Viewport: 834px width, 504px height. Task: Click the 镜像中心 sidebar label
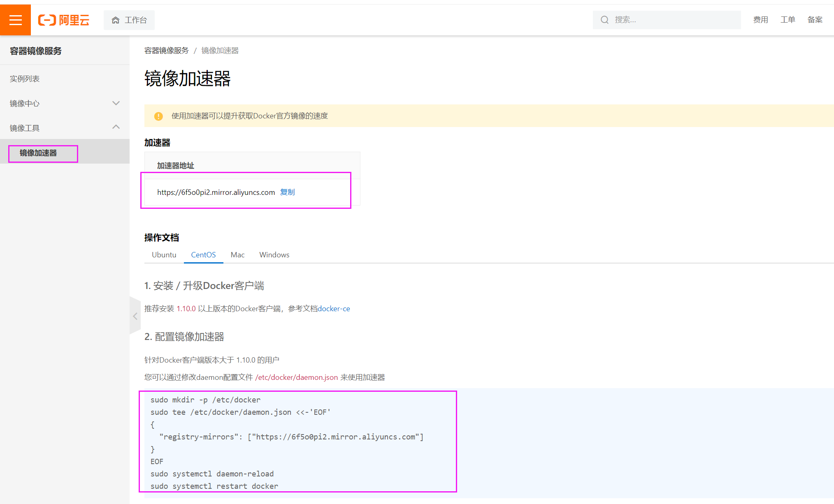(x=25, y=103)
